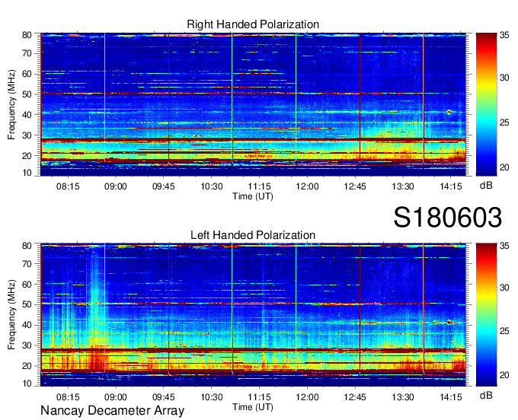This screenshot has width=518, height=420.
Task: Click the top plot's Frequency (MHz) axis label
Action: (11, 104)
